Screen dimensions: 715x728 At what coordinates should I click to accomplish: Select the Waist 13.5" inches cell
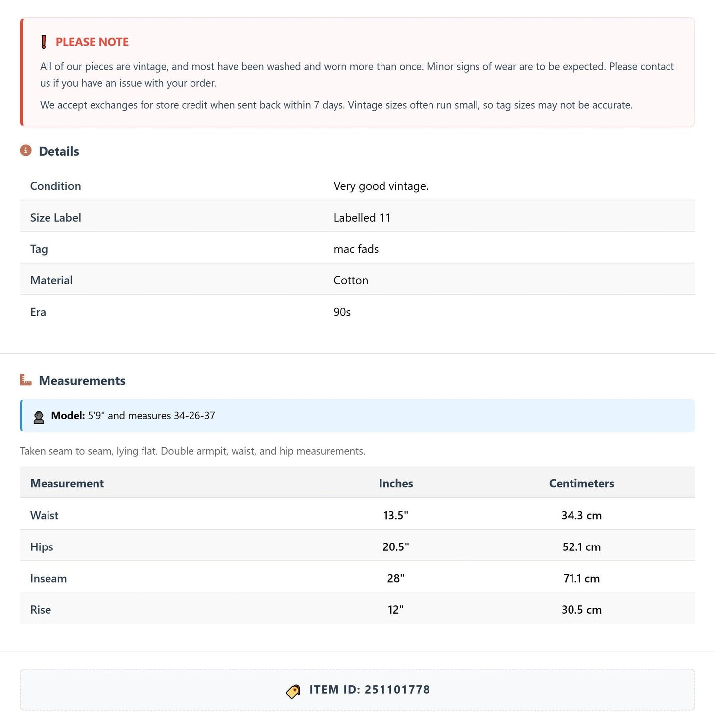(x=396, y=515)
